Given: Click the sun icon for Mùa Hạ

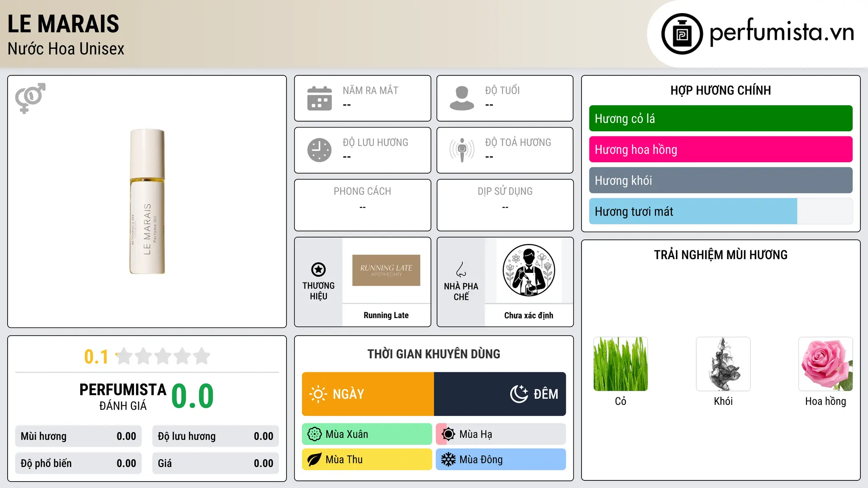Looking at the screenshot, I should 448,434.
